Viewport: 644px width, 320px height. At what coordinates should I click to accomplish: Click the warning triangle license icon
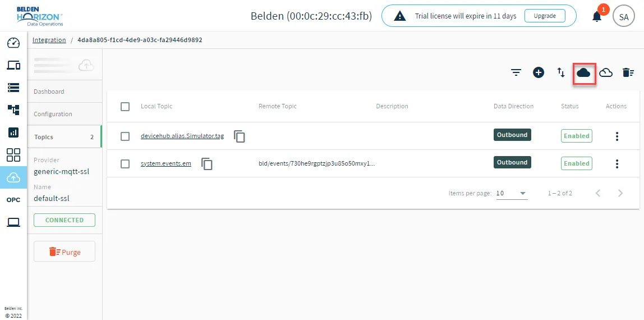(399, 16)
